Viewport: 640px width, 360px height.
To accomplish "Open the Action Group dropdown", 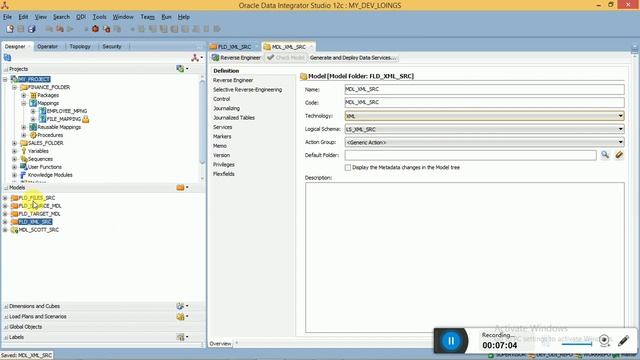I will 620,142.
